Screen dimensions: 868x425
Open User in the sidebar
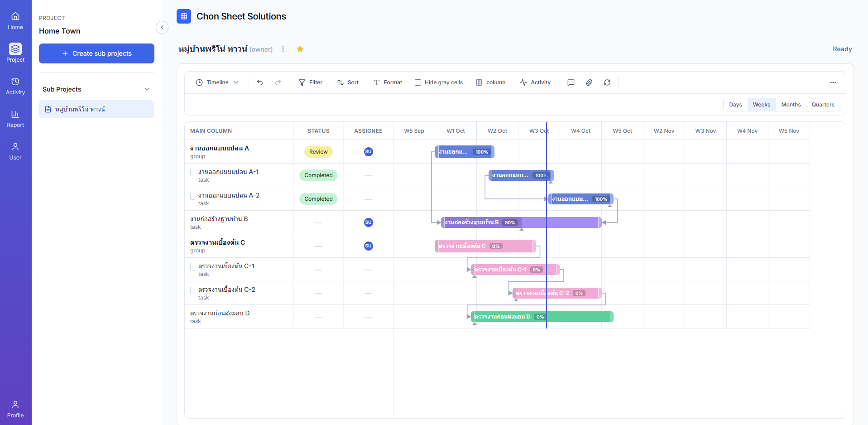coord(15,151)
